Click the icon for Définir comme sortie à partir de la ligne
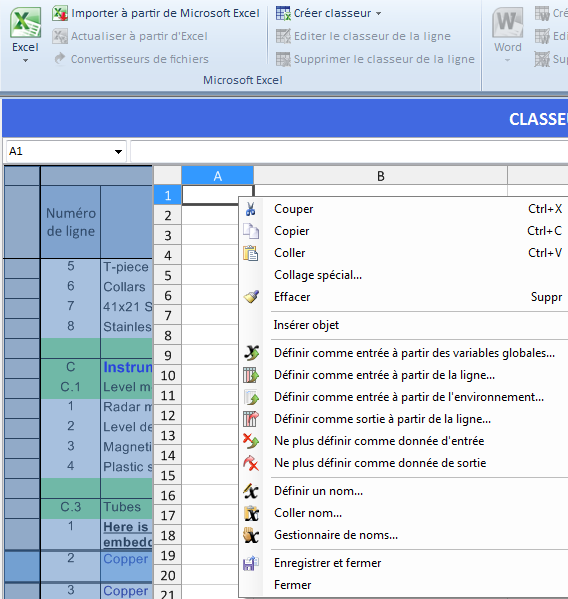 (251, 419)
